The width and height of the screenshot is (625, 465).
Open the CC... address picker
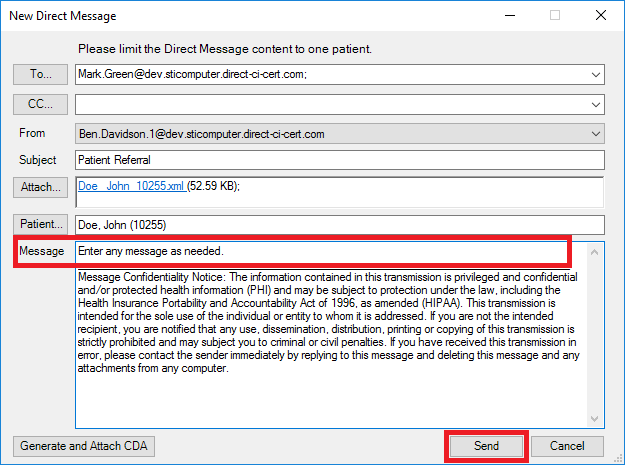40,103
